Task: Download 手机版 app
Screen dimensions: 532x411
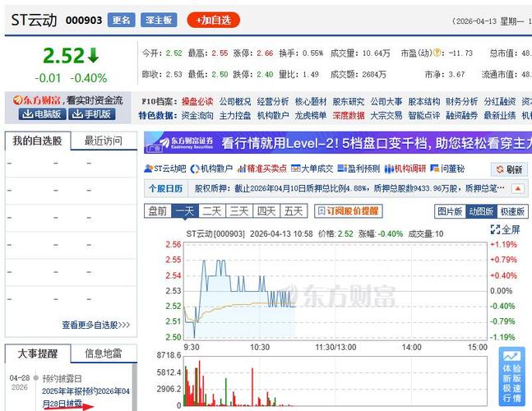Action: pos(92,114)
